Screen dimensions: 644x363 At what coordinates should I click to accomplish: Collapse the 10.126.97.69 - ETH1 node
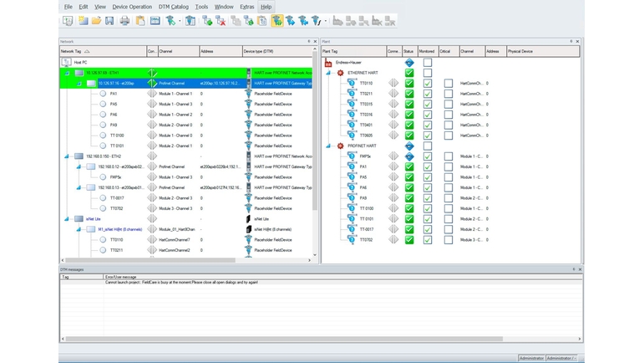tap(67, 73)
